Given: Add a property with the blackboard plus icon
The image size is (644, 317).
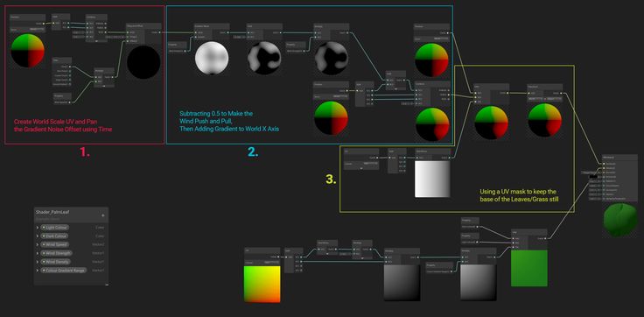Looking at the screenshot, I should pos(103,215).
